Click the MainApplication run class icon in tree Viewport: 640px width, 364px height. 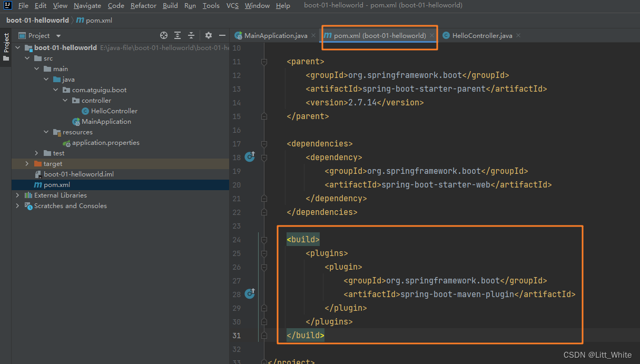[x=76, y=122]
